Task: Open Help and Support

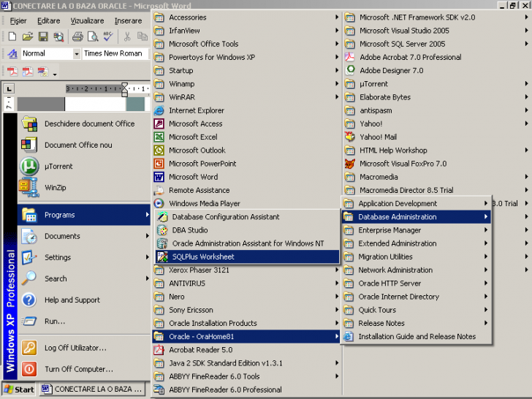Action: coord(84,300)
